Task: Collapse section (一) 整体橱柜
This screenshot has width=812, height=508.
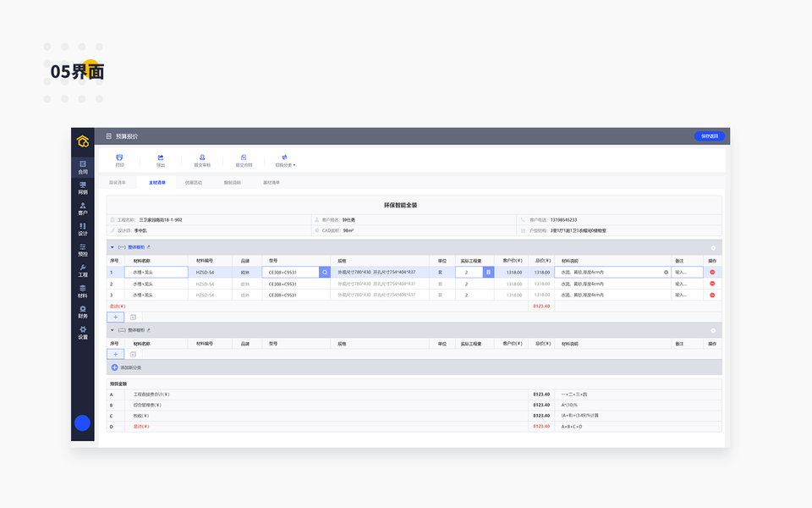Action: (x=112, y=247)
